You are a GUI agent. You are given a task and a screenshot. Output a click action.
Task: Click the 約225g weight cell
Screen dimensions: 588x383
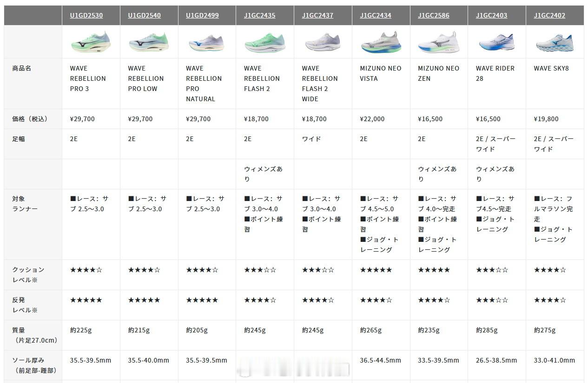pos(91,335)
